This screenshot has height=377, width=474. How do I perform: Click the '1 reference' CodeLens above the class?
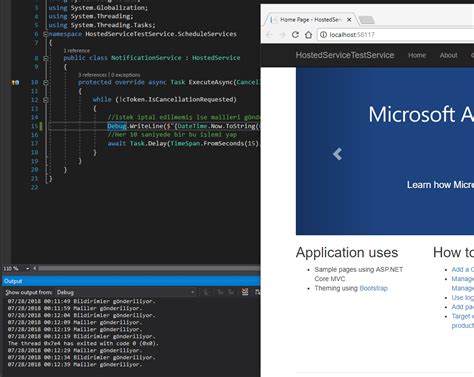pos(77,51)
